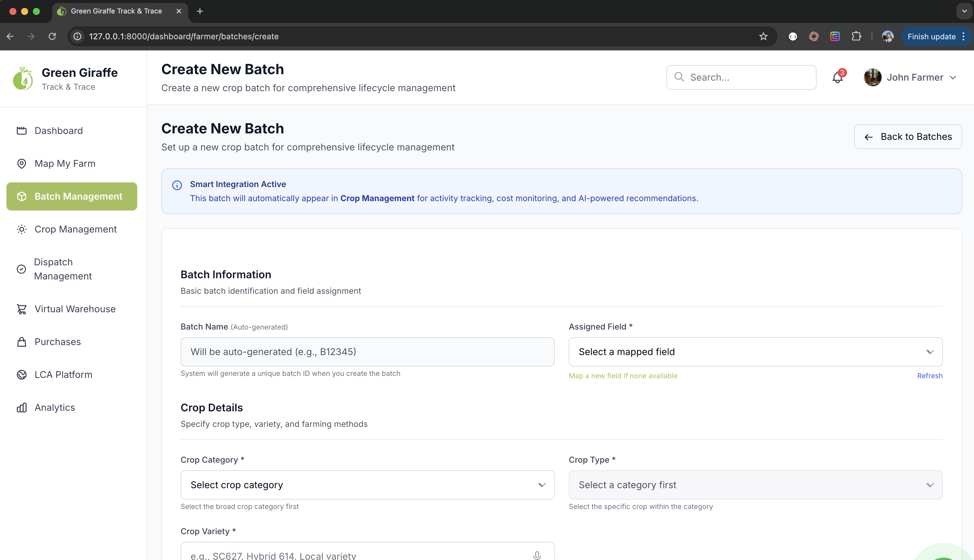Open LCA Platform section

(72, 375)
